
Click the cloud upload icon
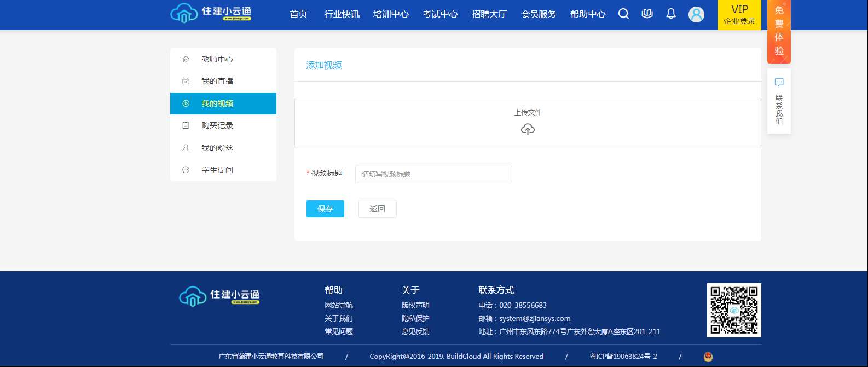528,129
